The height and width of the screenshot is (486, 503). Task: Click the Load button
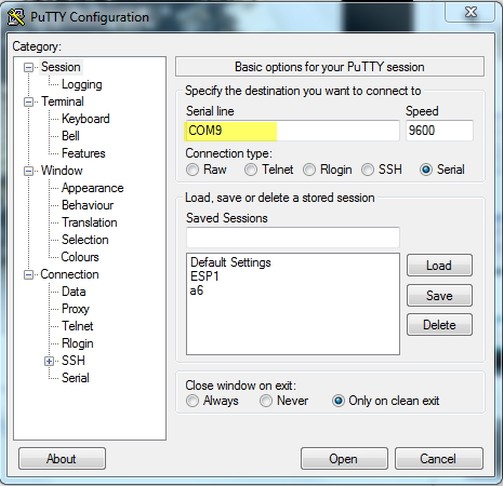[439, 265]
